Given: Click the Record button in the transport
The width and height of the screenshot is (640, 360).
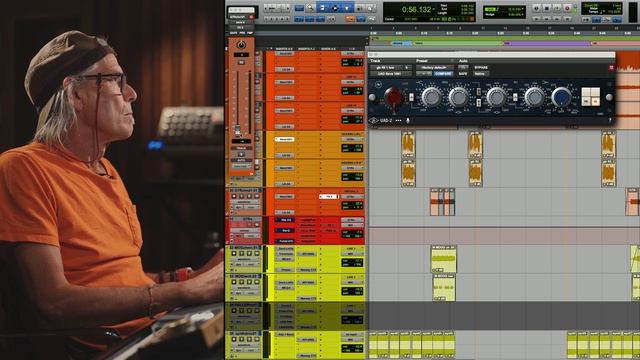Looking at the screenshot, I should pyautogui.click(x=567, y=8).
